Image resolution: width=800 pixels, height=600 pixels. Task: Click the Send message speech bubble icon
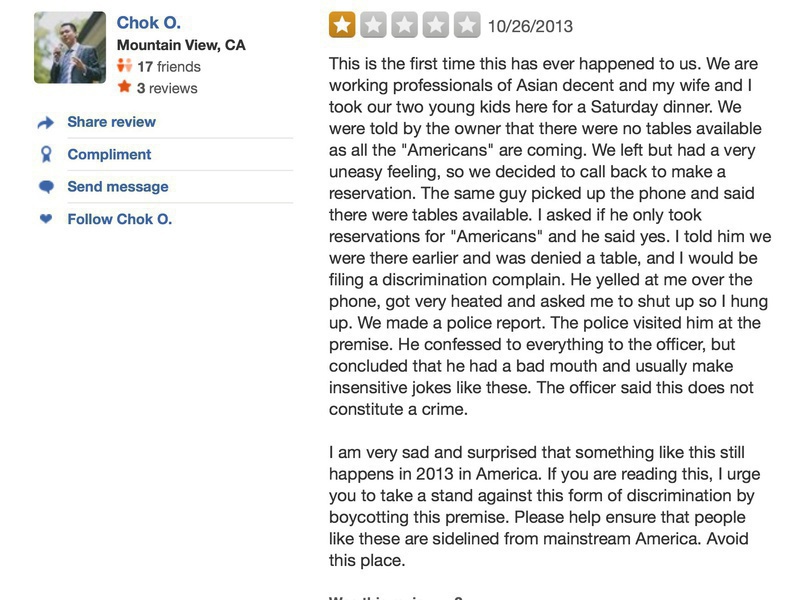[45, 187]
